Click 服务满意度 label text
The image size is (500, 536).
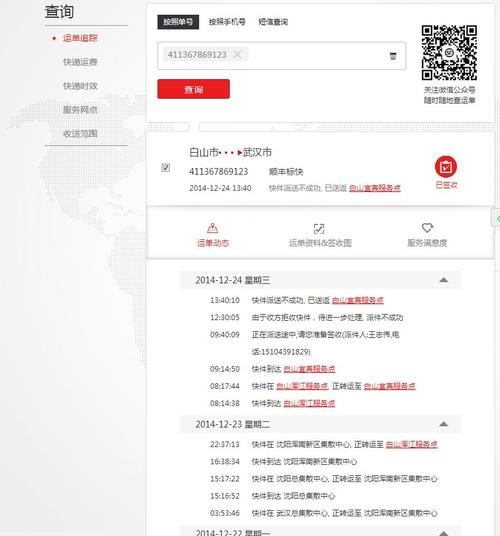427,243
